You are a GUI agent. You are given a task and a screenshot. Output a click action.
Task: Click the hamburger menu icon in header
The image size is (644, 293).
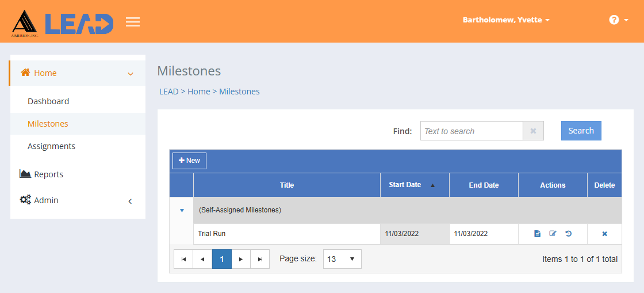click(x=133, y=22)
